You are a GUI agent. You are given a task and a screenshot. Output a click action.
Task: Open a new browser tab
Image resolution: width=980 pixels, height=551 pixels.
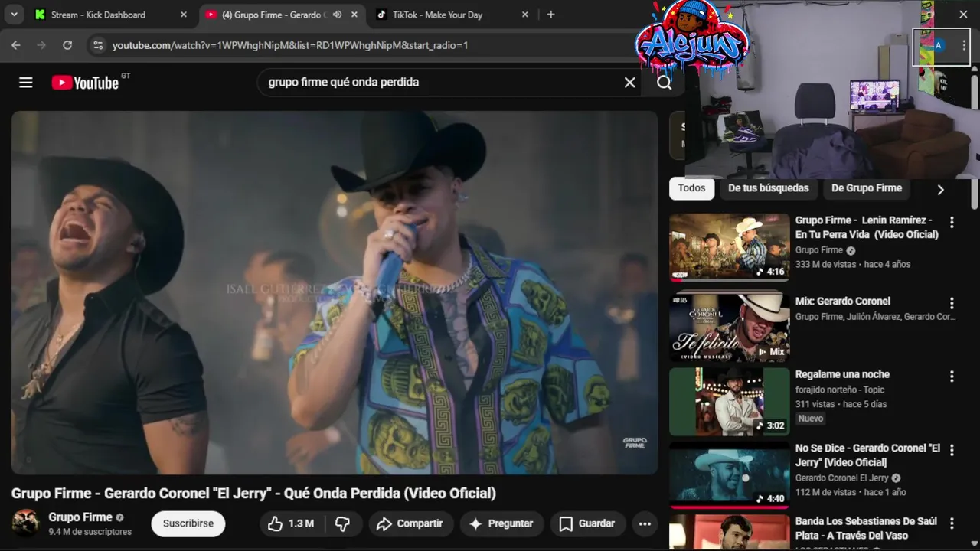click(550, 15)
